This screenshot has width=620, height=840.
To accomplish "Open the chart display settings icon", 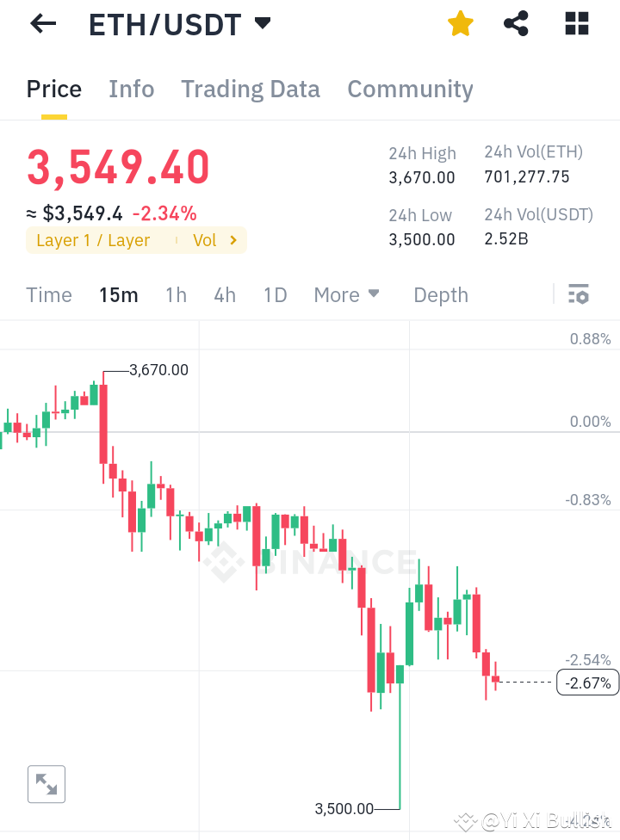I will click(x=578, y=294).
